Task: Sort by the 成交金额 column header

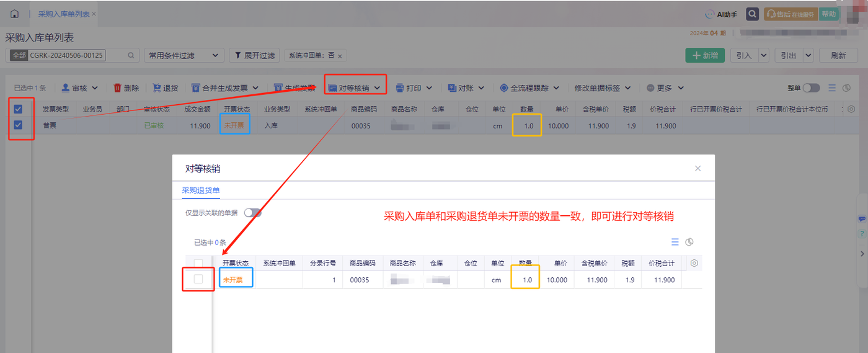Action: click(197, 109)
